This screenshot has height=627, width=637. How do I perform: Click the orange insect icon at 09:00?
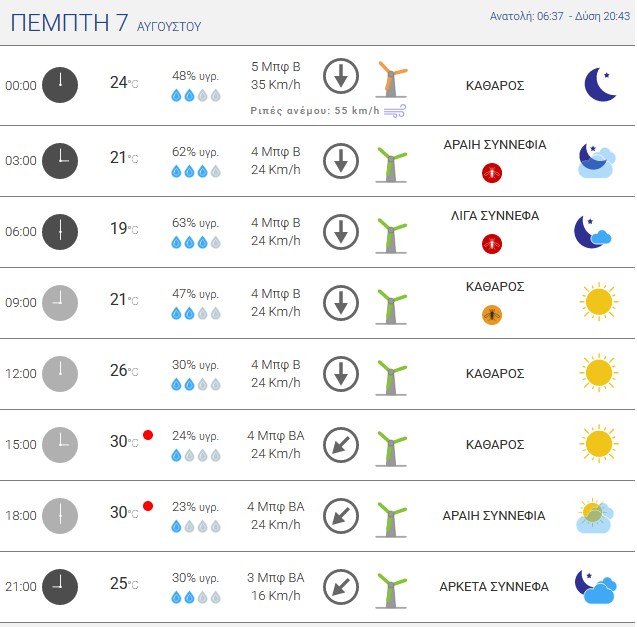pyautogui.click(x=492, y=315)
